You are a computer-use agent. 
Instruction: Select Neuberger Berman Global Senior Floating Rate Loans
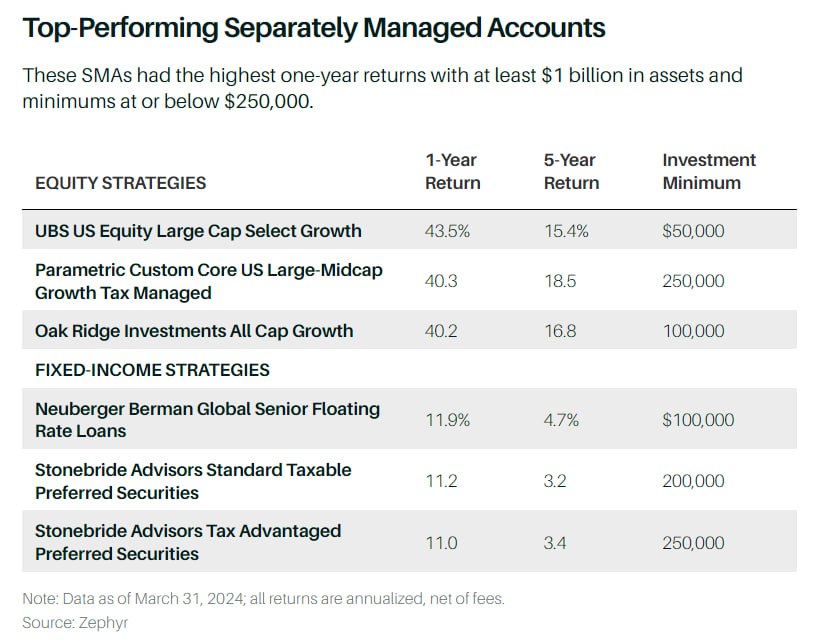[x=207, y=420]
